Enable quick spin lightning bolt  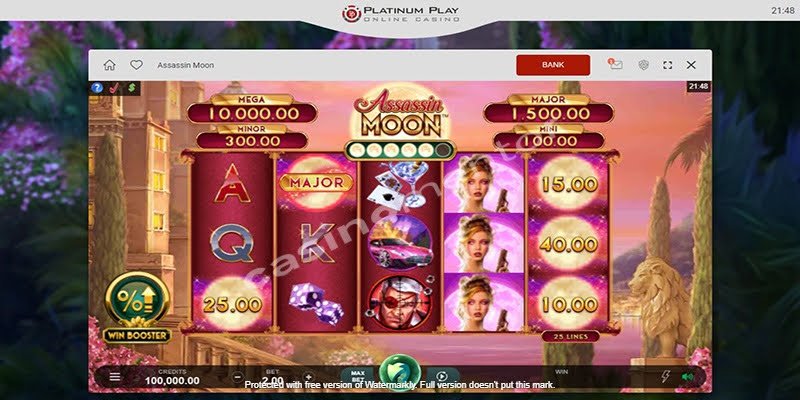[665, 377]
